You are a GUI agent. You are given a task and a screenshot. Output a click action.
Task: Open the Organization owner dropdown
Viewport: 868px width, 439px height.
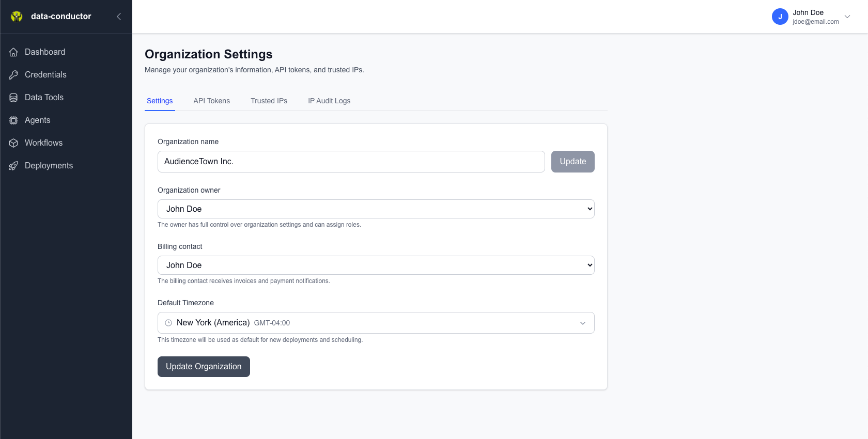(376, 209)
